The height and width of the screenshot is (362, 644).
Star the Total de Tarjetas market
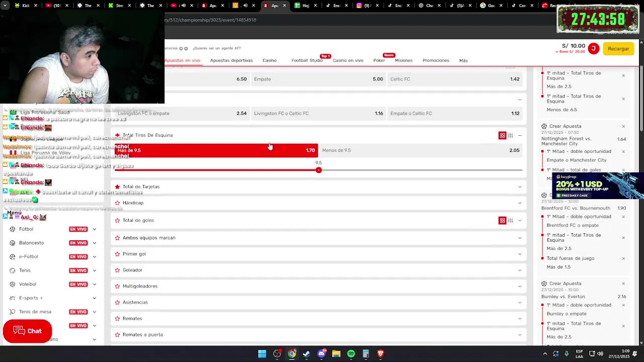point(117,187)
